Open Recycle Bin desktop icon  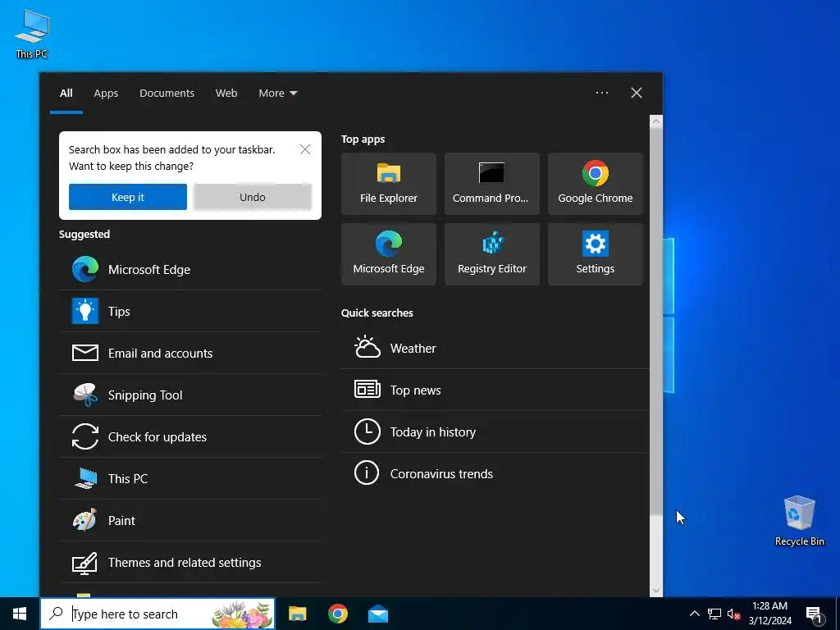(x=799, y=521)
